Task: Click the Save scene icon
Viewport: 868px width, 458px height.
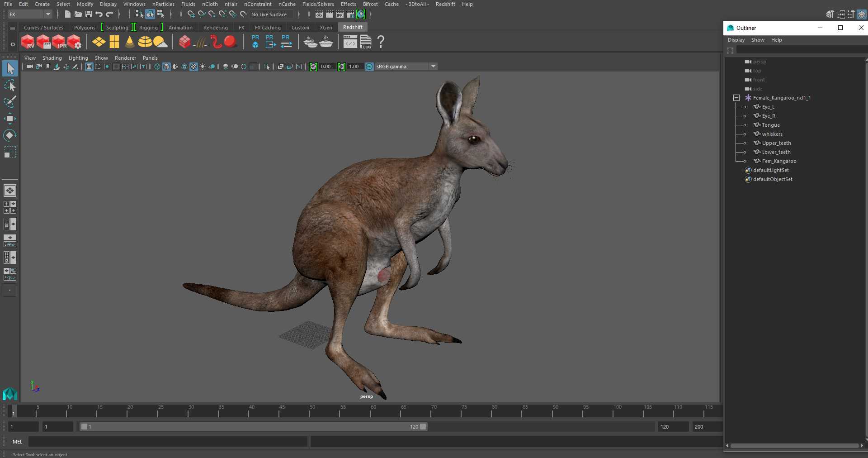Action: [x=89, y=14]
